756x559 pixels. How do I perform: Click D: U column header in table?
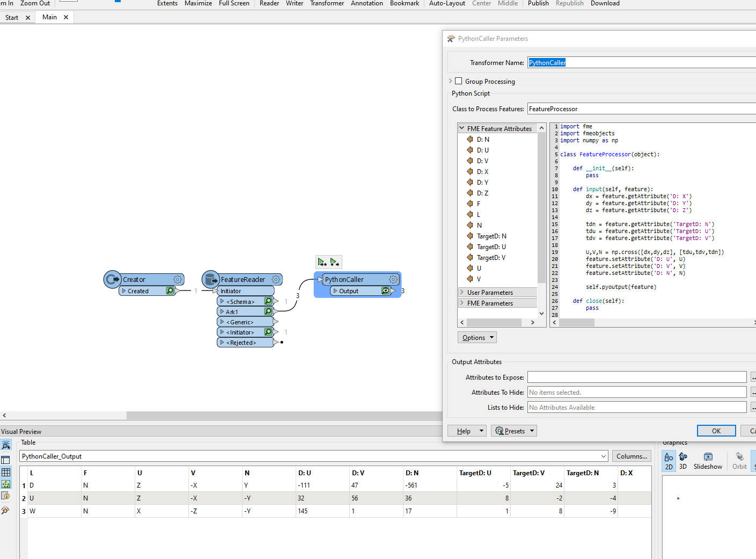322,473
